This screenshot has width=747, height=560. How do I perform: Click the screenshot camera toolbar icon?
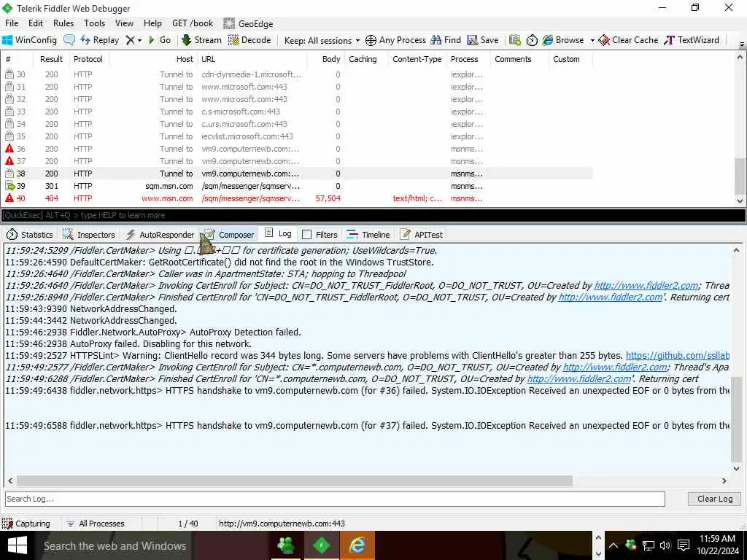point(514,40)
